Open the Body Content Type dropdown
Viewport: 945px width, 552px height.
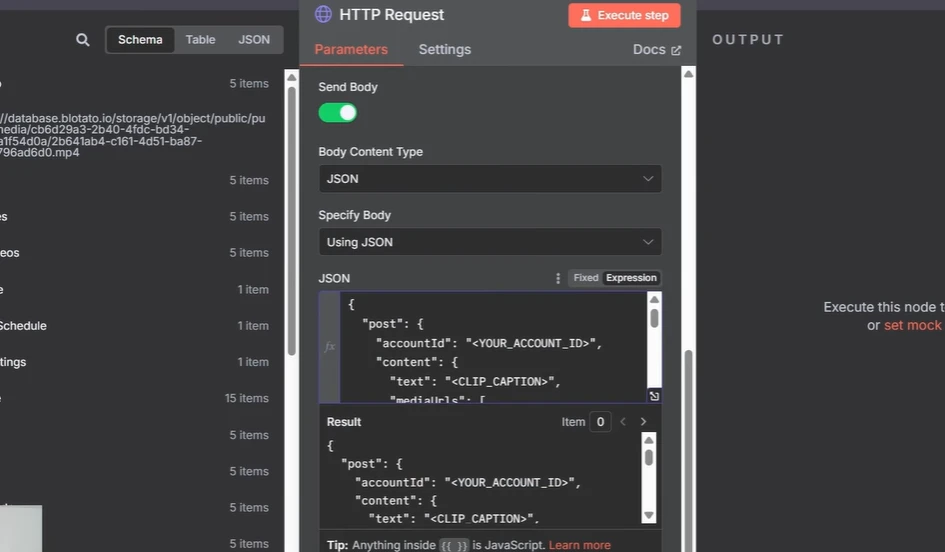tap(490, 179)
